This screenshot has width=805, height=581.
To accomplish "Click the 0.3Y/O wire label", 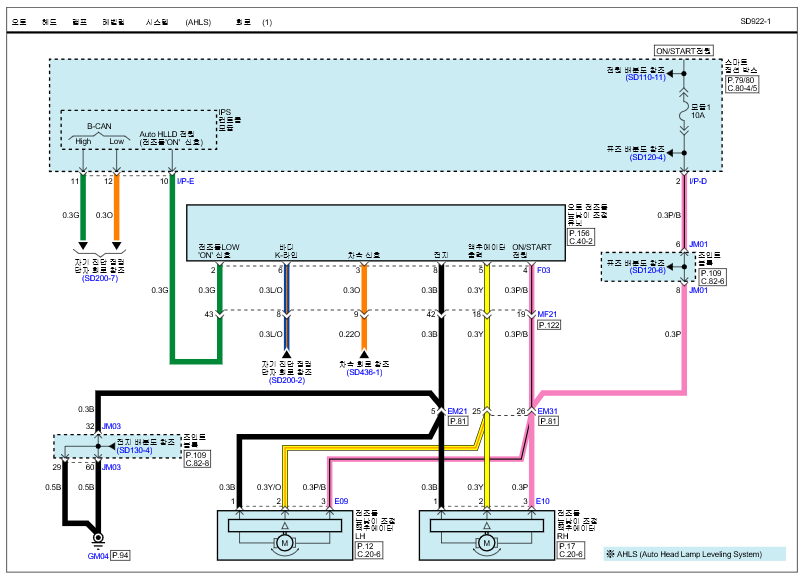I will click(269, 487).
